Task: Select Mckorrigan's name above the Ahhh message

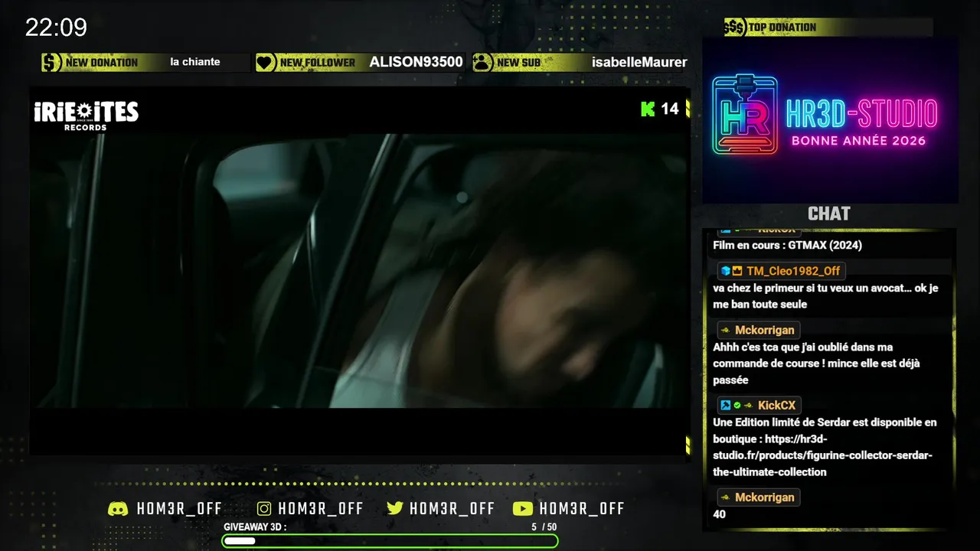Action: pos(764,331)
